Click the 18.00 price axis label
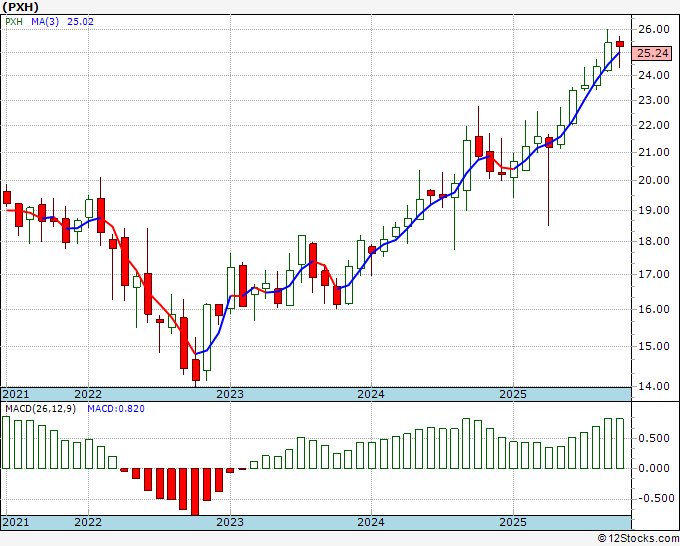 654,242
